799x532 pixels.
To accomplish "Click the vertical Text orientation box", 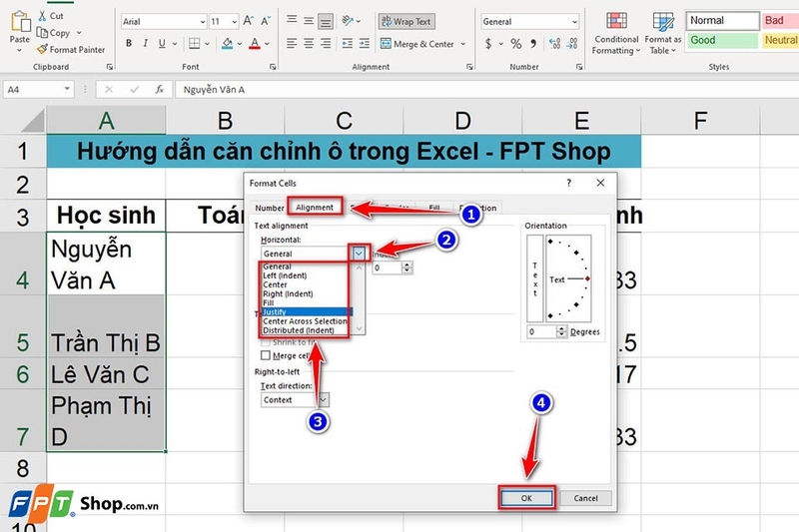I will tap(534, 278).
